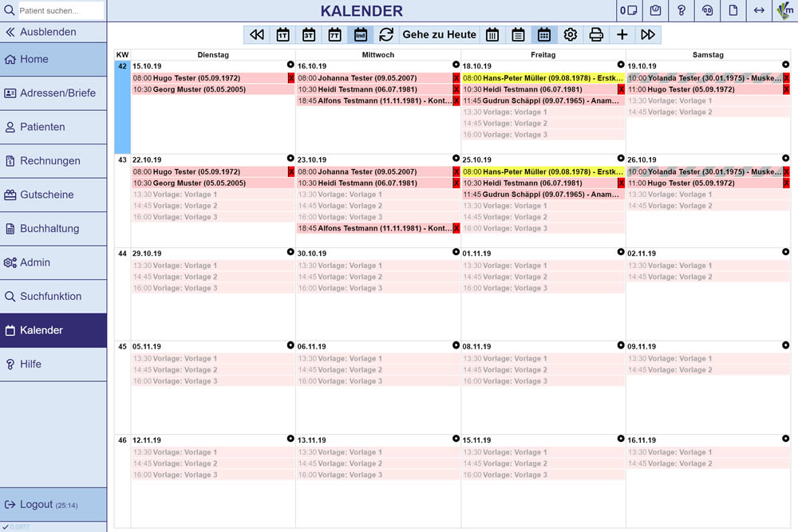Toggle the 3-day (3T) view
Screen dimensions: 798x532
(308, 34)
